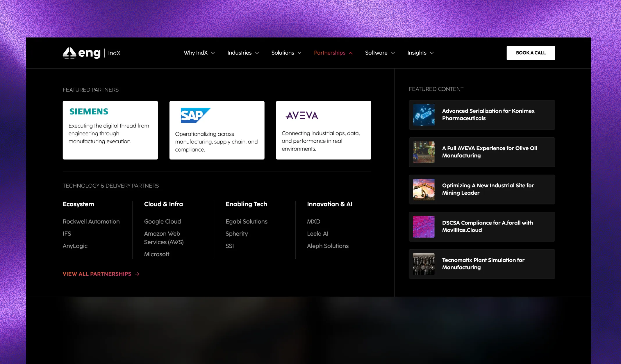621x364 pixels.
Task: Open Amazon Web Services (AWS) link
Action: coord(164,238)
